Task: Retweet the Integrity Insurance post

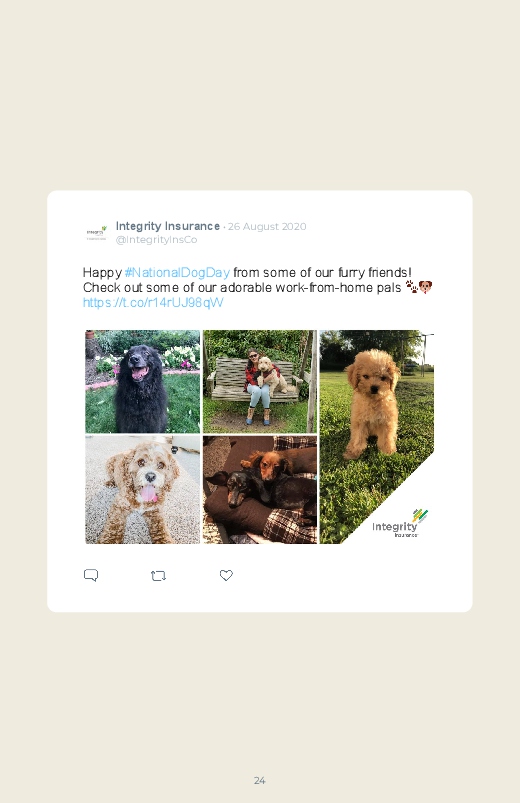Action: click(x=158, y=576)
